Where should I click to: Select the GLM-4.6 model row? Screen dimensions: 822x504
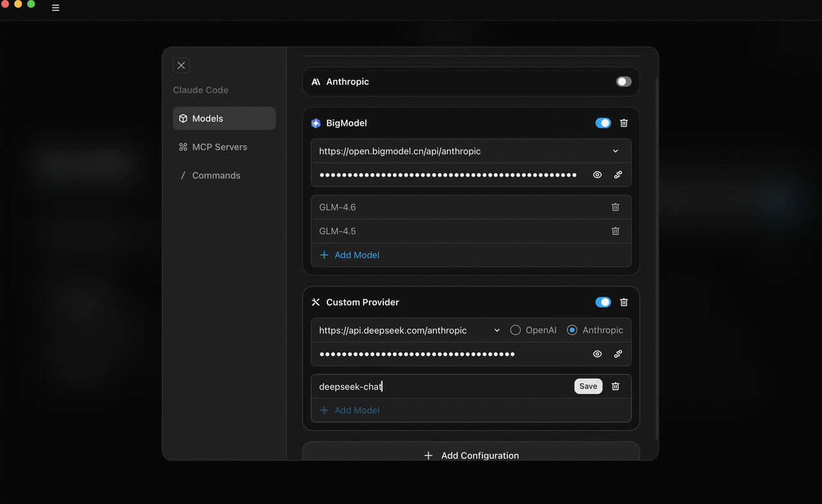[x=471, y=207]
